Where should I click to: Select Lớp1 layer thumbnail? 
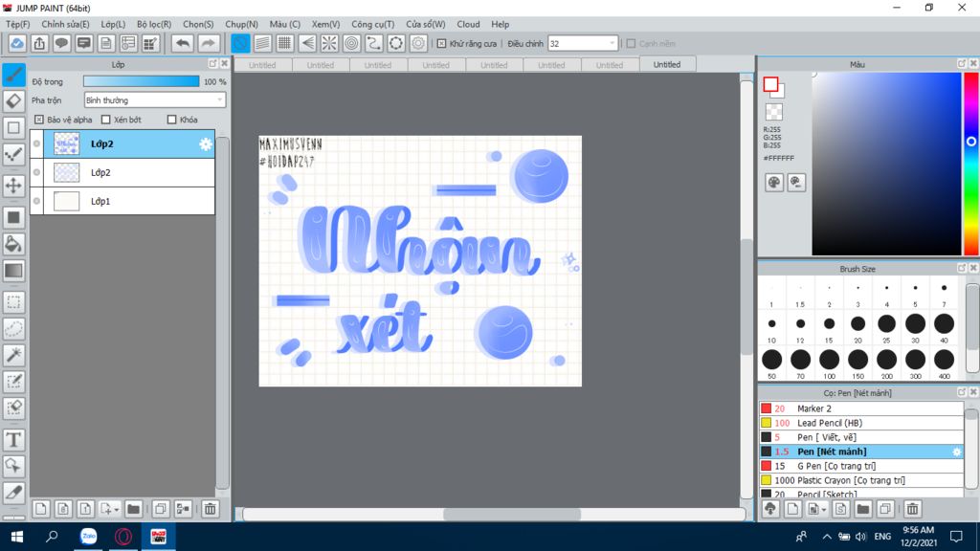[66, 201]
